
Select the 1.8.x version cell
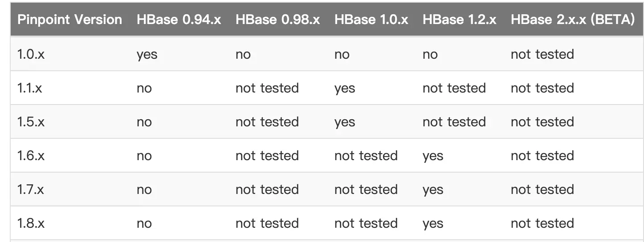coord(31,223)
